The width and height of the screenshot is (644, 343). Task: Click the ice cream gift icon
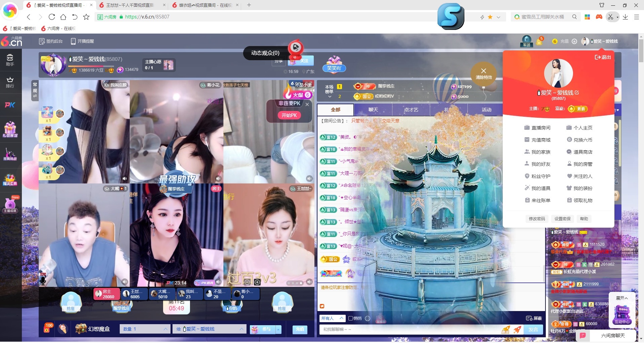pyautogui.click(x=63, y=329)
